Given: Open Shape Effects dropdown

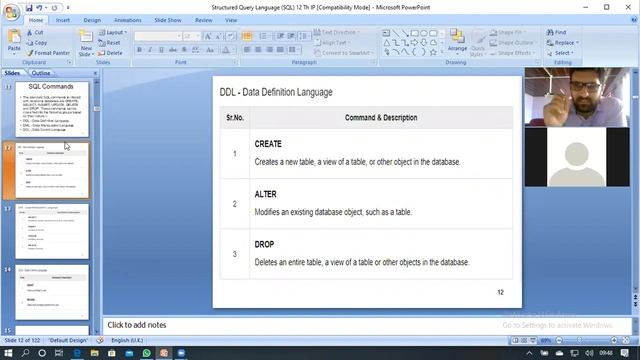Looking at the screenshot, I should click(513, 53).
